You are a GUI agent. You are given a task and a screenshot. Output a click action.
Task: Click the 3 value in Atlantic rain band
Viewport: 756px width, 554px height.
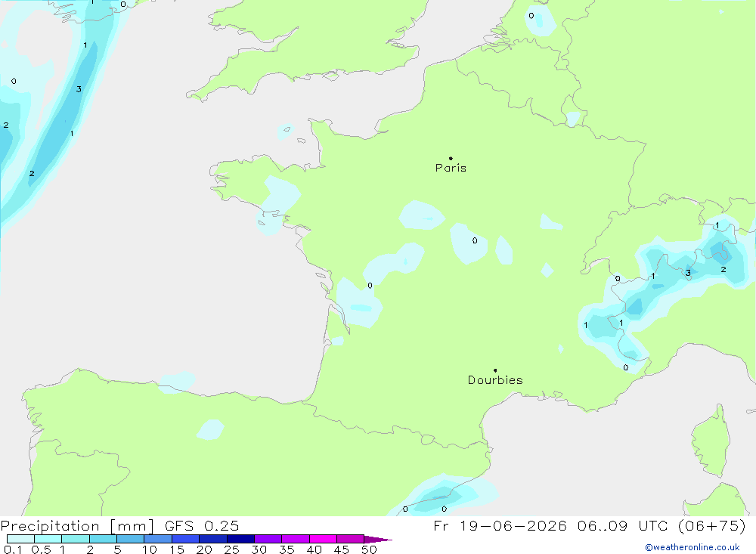point(79,89)
